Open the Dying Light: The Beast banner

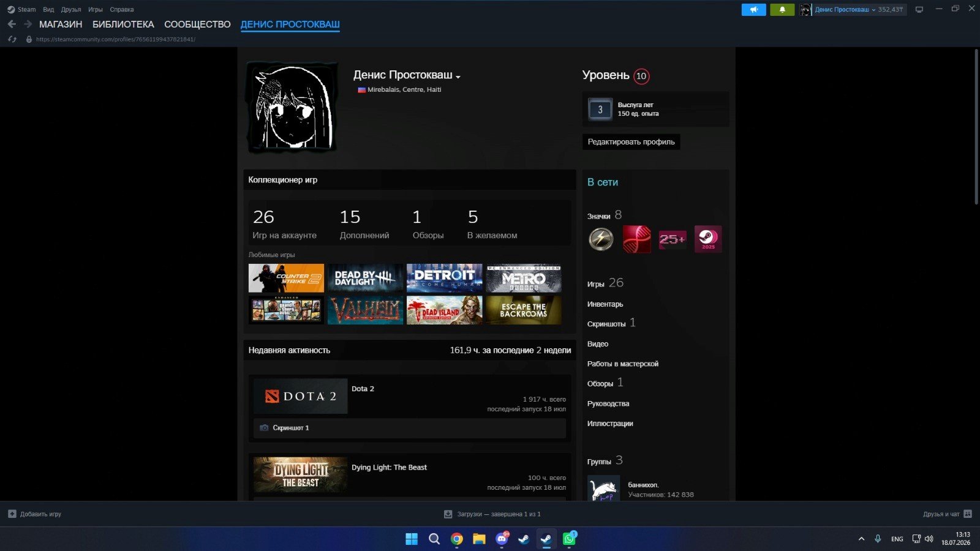(300, 474)
